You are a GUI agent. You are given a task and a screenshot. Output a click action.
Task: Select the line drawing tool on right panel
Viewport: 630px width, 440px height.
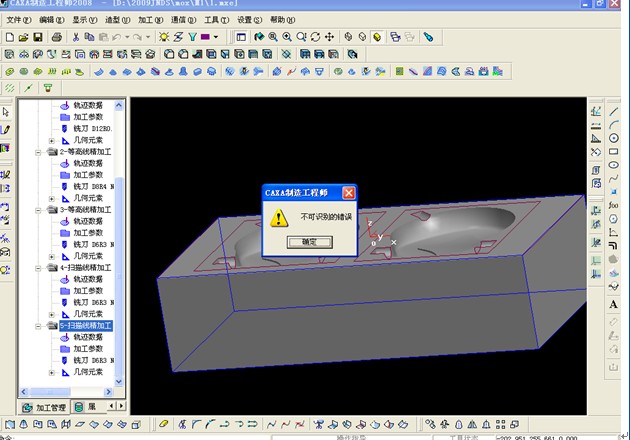(x=614, y=112)
